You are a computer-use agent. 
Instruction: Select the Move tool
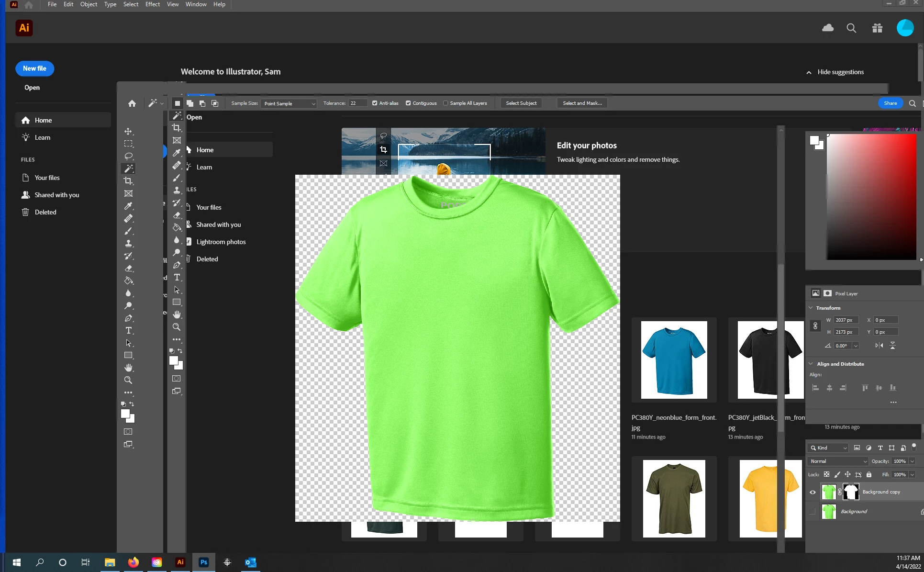click(128, 131)
